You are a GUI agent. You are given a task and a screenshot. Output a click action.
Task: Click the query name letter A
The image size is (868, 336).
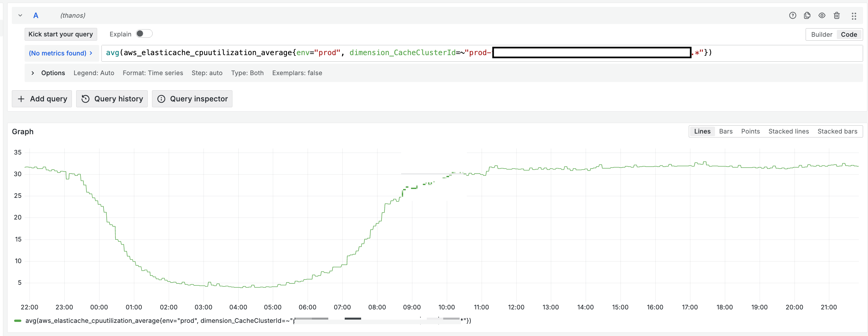click(x=36, y=15)
